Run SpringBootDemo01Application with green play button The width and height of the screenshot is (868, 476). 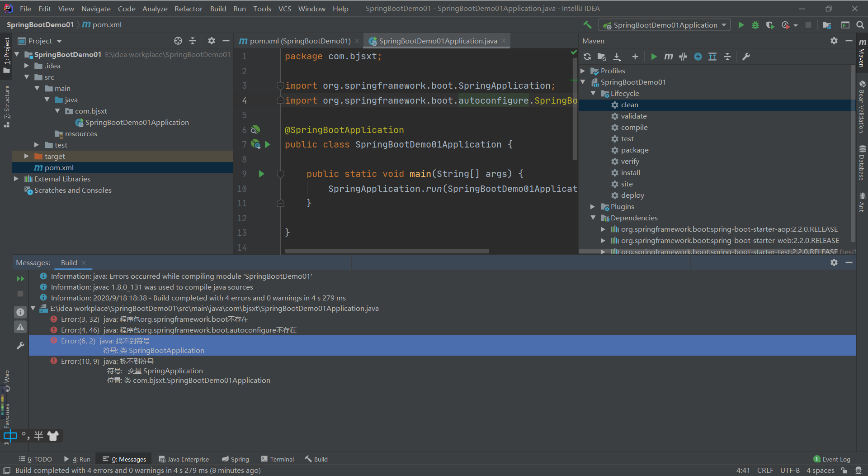pyautogui.click(x=741, y=25)
